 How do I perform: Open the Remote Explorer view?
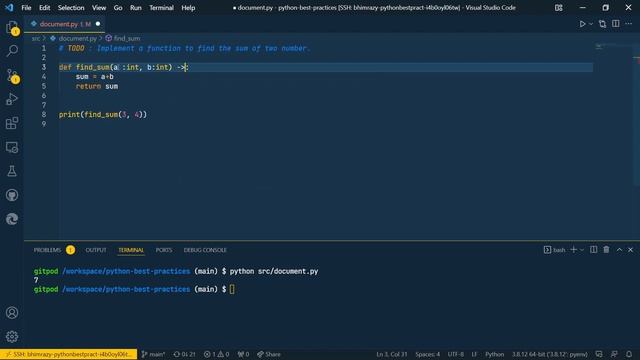tap(12, 147)
